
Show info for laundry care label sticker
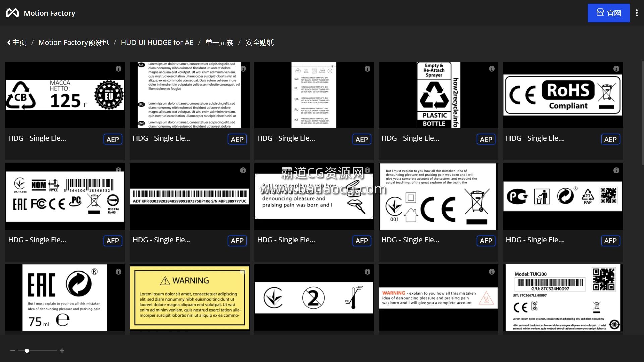click(367, 69)
